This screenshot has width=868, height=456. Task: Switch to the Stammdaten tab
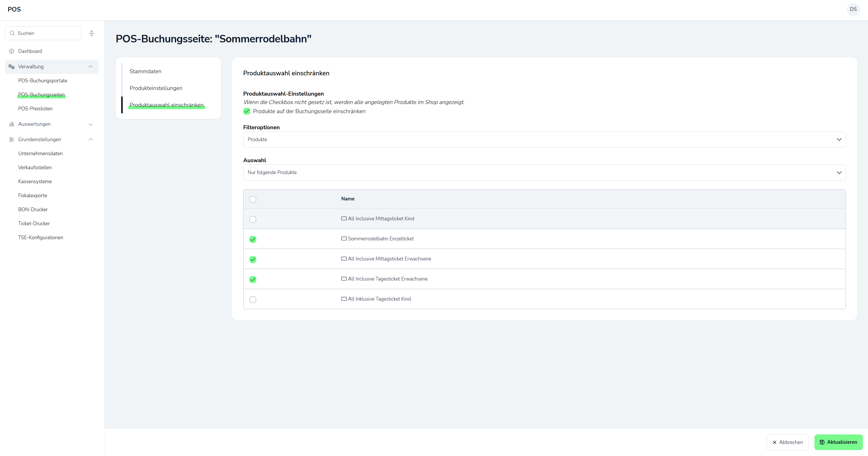(x=146, y=71)
